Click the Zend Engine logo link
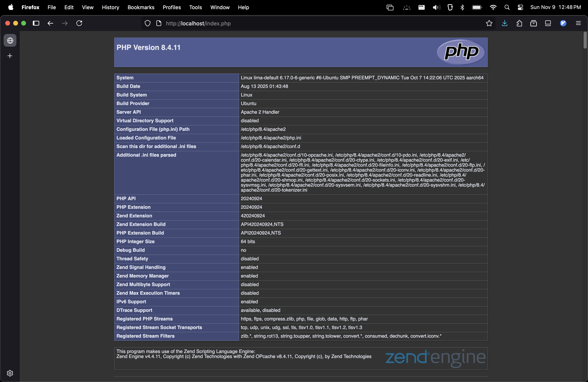 (435, 358)
